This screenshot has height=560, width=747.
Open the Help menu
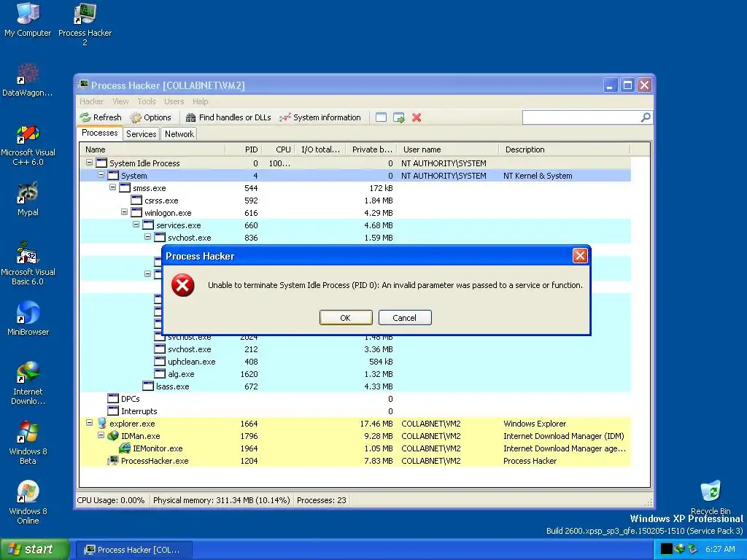pos(201,101)
